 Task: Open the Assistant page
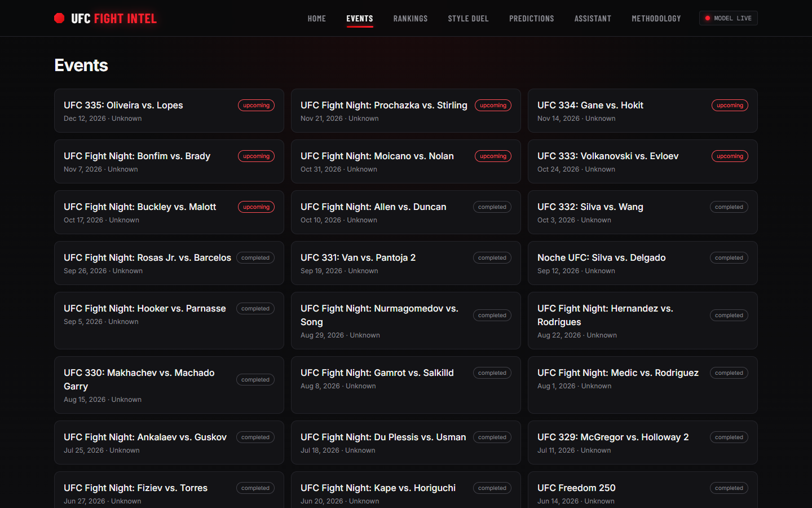coord(593,19)
